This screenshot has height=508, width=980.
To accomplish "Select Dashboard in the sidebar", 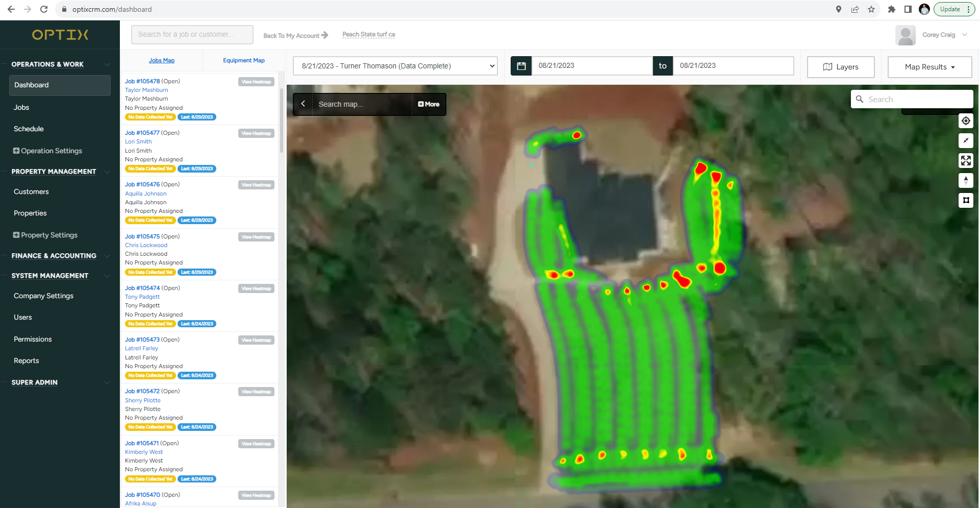I will point(60,85).
